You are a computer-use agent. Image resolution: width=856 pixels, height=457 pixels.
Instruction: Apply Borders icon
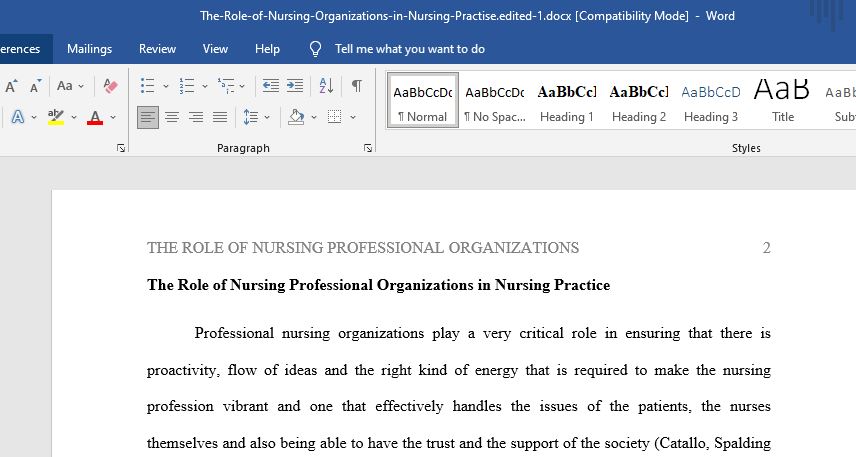334,117
